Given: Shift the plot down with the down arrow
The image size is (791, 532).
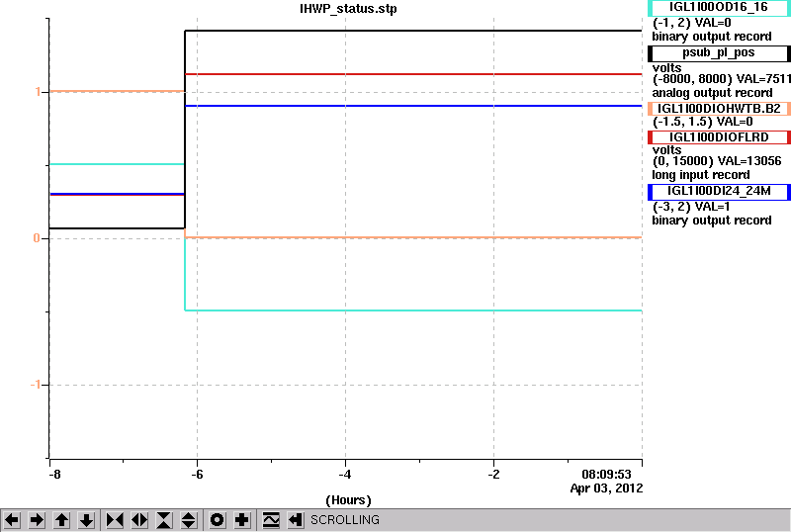Looking at the screenshot, I should [87, 520].
